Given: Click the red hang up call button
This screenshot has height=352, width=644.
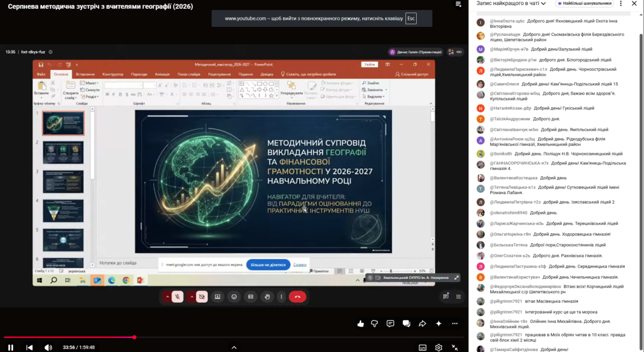Looking at the screenshot, I should [297, 296].
